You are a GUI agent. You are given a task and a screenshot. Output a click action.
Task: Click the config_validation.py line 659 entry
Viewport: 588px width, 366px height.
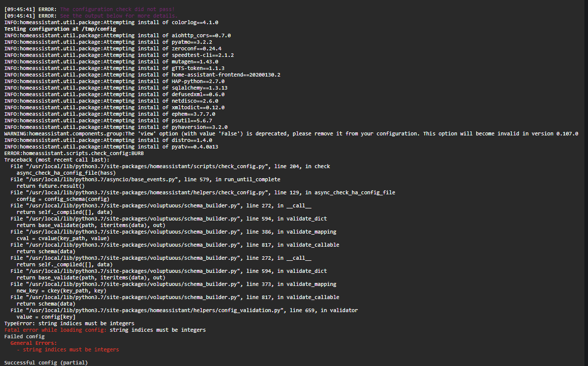click(184, 310)
